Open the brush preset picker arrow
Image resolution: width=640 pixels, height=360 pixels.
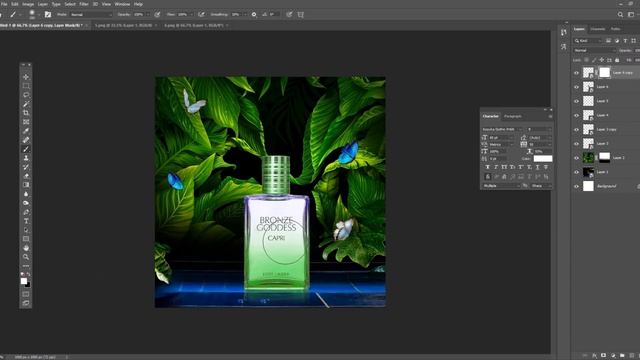click(38, 15)
